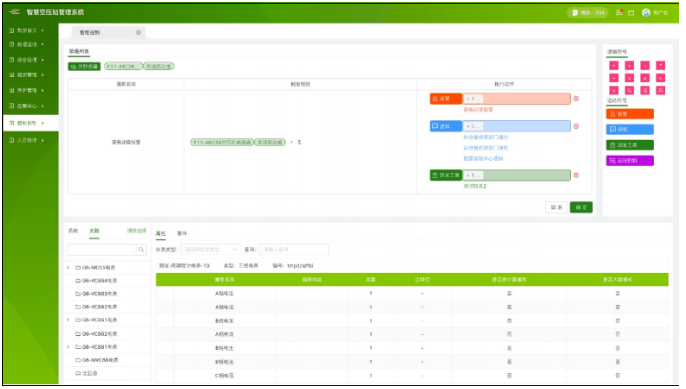The width and height of the screenshot is (686, 389).
Task: Select the G6-VC884电表 tree item
Action: pyautogui.click(x=96, y=280)
